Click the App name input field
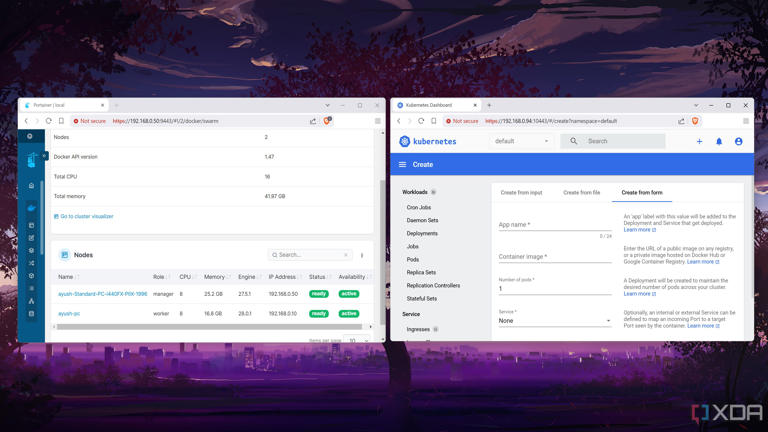Image resolution: width=768 pixels, height=432 pixels. (554, 225)
